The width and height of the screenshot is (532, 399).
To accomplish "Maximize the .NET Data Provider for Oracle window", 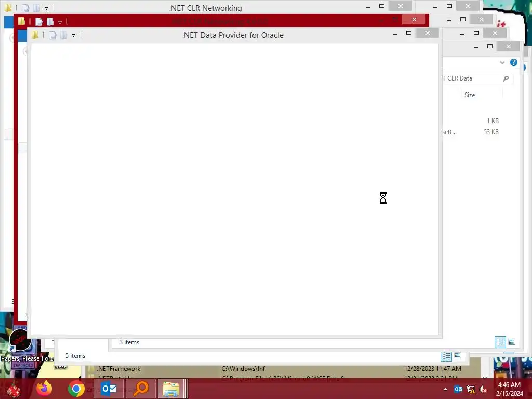I will tap(409, 33).
